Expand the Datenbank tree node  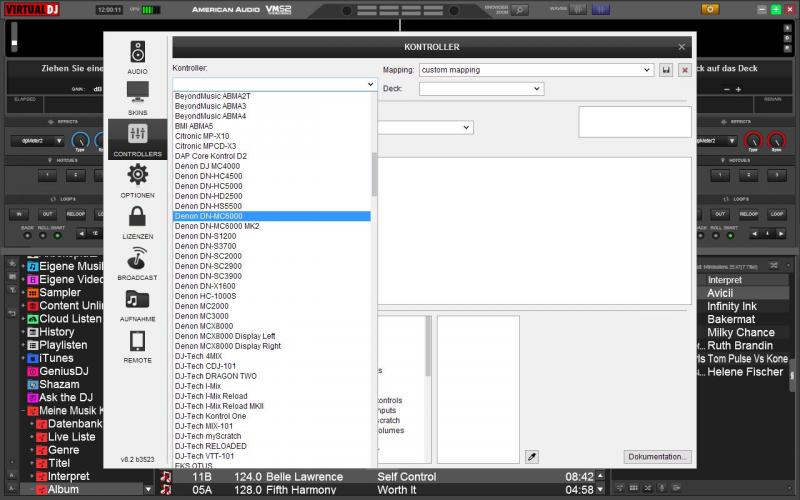pyautogui.click(x=32, y=424)
